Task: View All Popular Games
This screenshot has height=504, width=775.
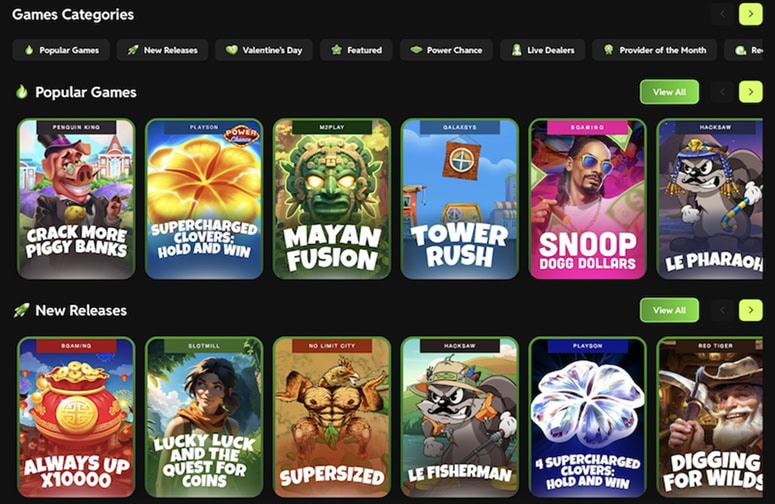Action: [x=669, y=92]
